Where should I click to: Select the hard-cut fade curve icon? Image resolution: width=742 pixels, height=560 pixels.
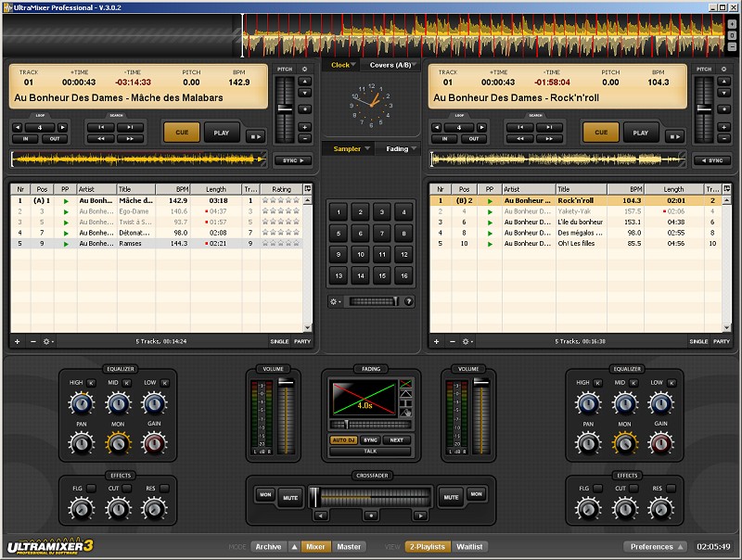coord(405,403)
